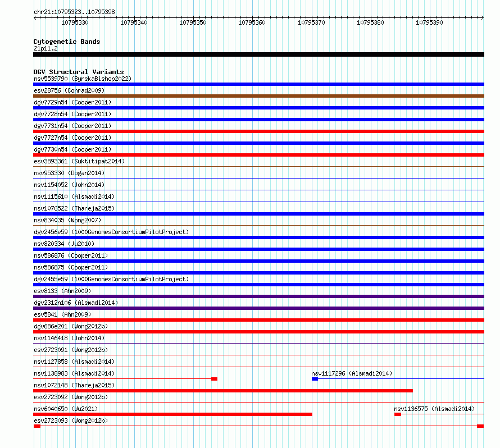Click the nsv1127858 (Alsmadi2014) label
The image size is (500, 448).
coord(74,362)
